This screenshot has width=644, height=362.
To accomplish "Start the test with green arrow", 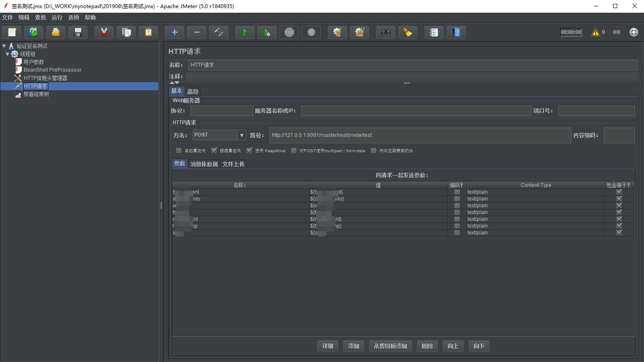I will (245, 32).
